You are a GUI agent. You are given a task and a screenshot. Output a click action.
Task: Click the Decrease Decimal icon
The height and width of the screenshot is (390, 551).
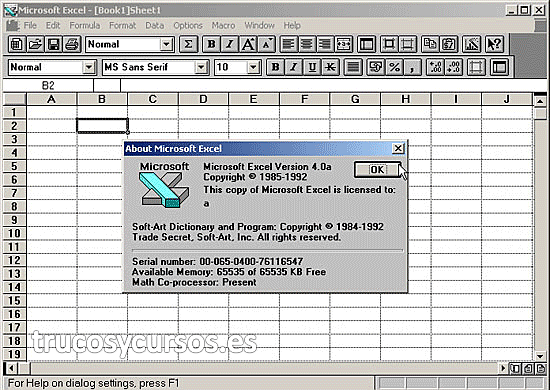(x=454, y=67)
